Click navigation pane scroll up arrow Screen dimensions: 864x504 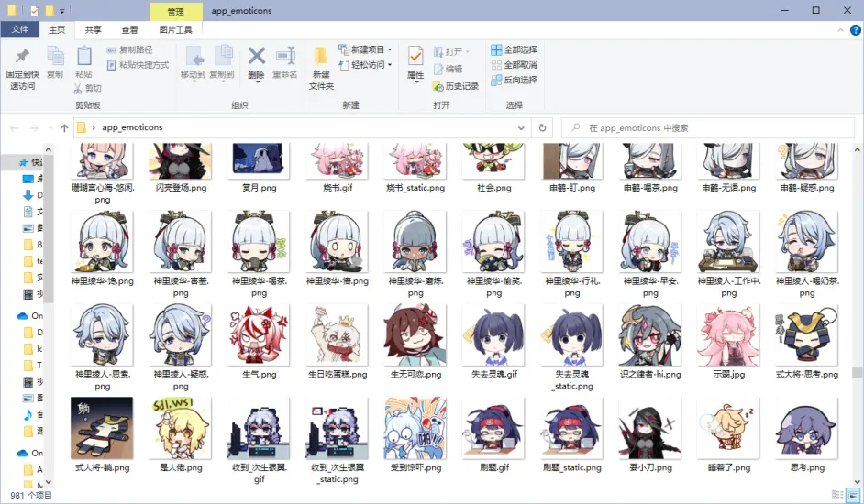click(49, 149)
